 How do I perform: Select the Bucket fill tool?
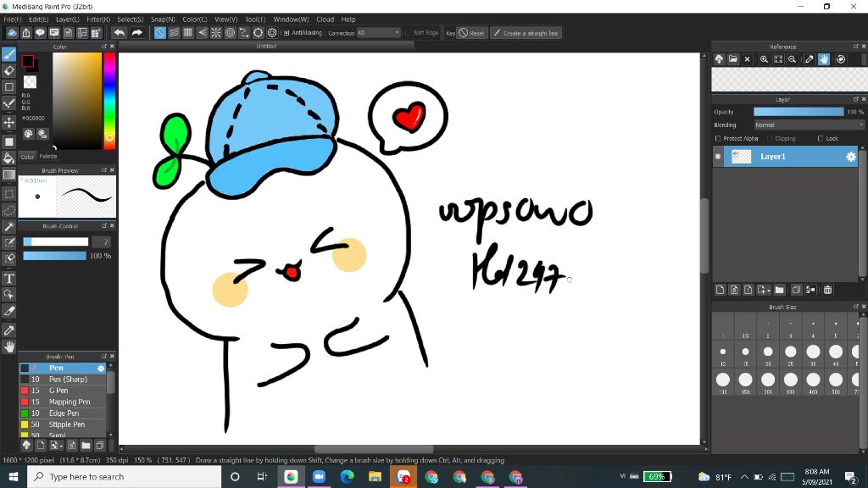(8, 158)
